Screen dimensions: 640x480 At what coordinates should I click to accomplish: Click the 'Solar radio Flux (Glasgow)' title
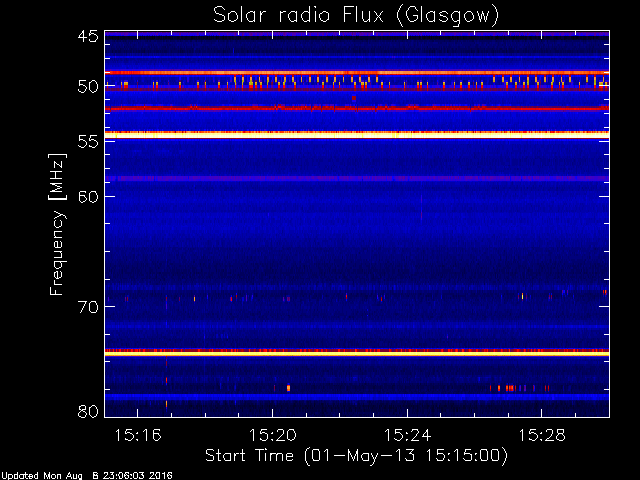pyautogui.click(x=356, y=16)
